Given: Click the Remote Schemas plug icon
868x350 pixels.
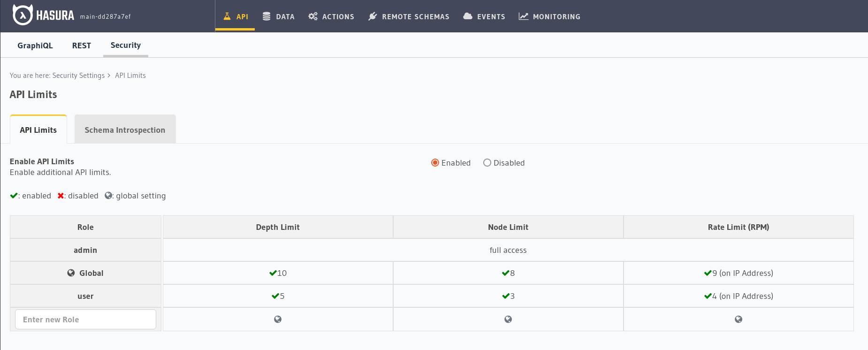Looking at the screenshot, I should point(373,16).
